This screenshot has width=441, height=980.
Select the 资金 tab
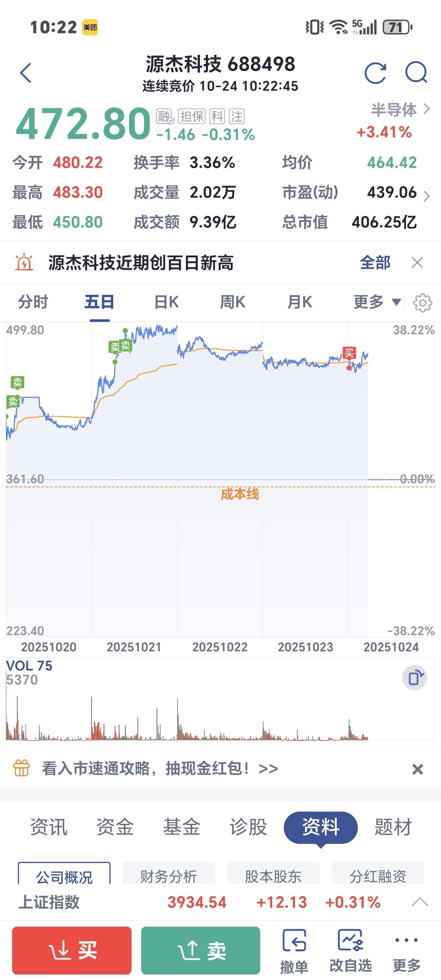point(115,827)
